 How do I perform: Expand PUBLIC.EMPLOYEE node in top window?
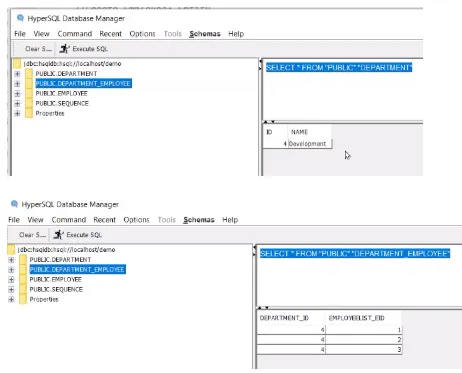click(17, 94)
